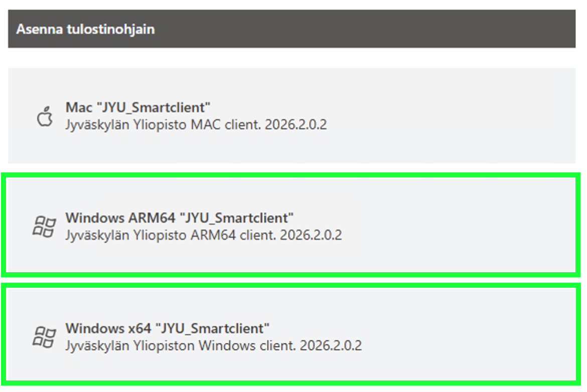
Task: Select text "Jyväskylän Yliopisto ARM64 client. 2026.2.0.2"
Action: [204, 235]
